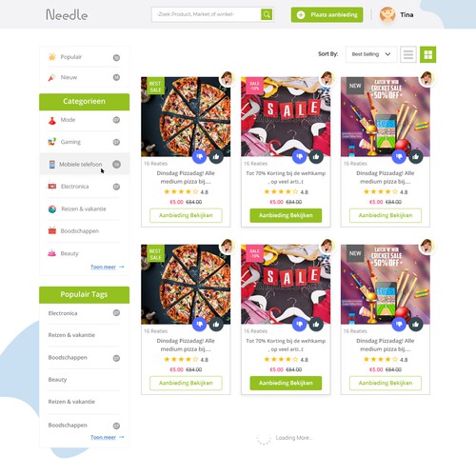Thumbs up the first pizza deal
Screen dimensions: 476x476
[x=216, y=156]
